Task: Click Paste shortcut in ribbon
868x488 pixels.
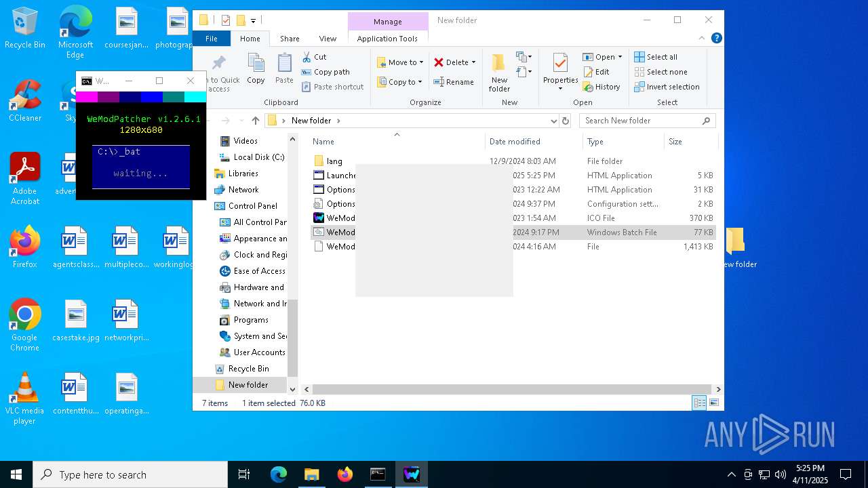Action: click(x=332, y=87)
